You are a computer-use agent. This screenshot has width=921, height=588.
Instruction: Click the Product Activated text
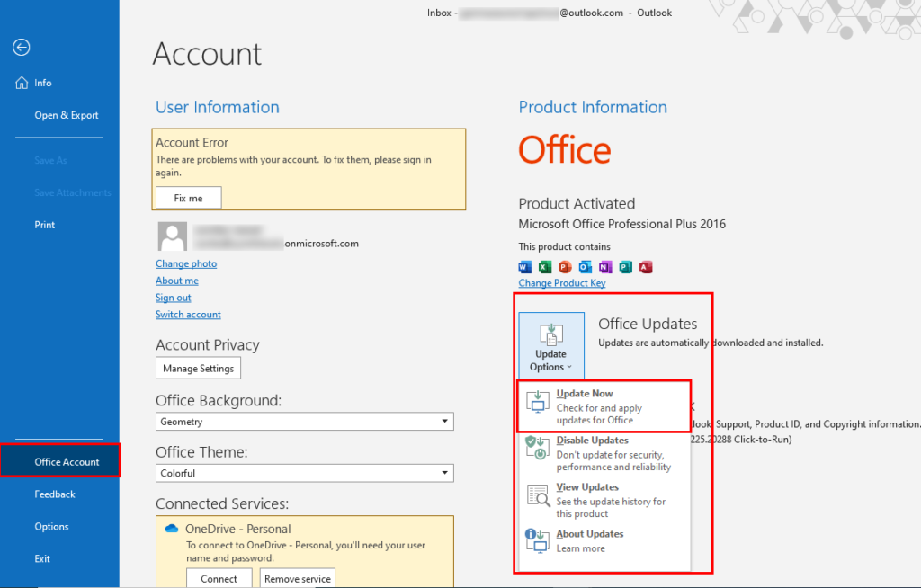pos(577,204)
